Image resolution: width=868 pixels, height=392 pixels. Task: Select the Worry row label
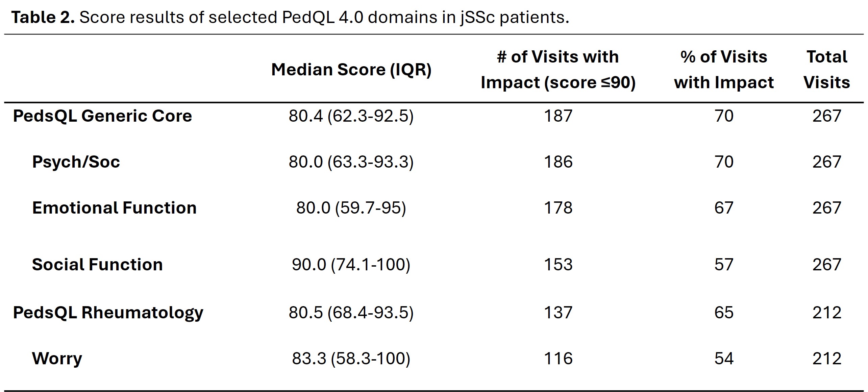(57, 359)
